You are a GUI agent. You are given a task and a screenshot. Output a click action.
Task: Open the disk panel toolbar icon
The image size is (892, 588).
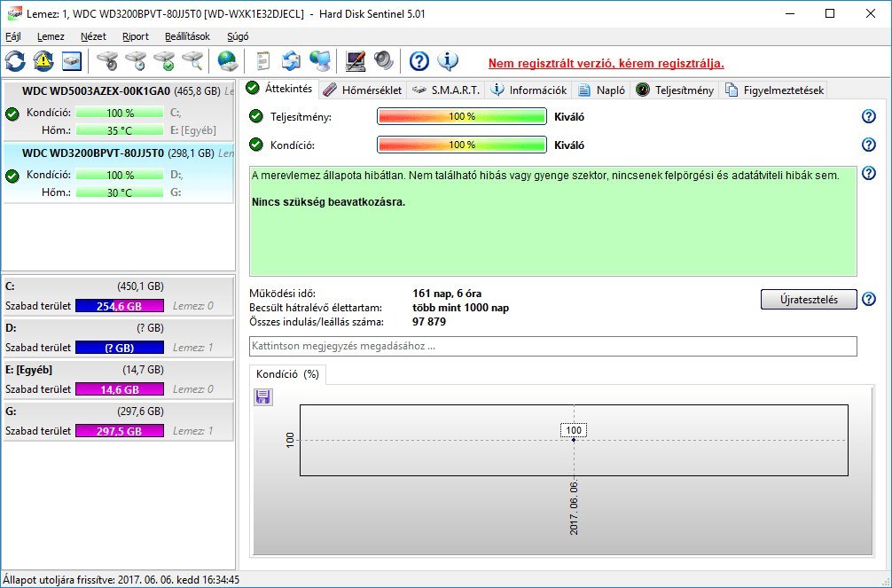tap(72, 61)
